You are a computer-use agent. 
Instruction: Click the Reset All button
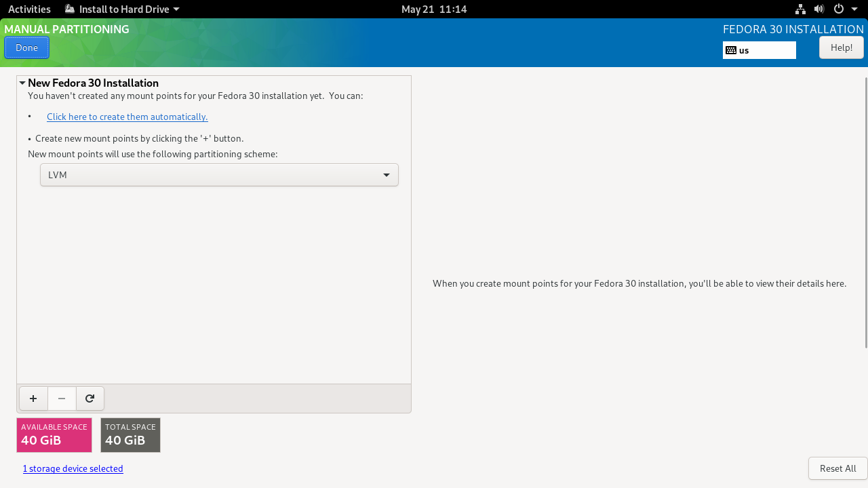coord(837,468)
